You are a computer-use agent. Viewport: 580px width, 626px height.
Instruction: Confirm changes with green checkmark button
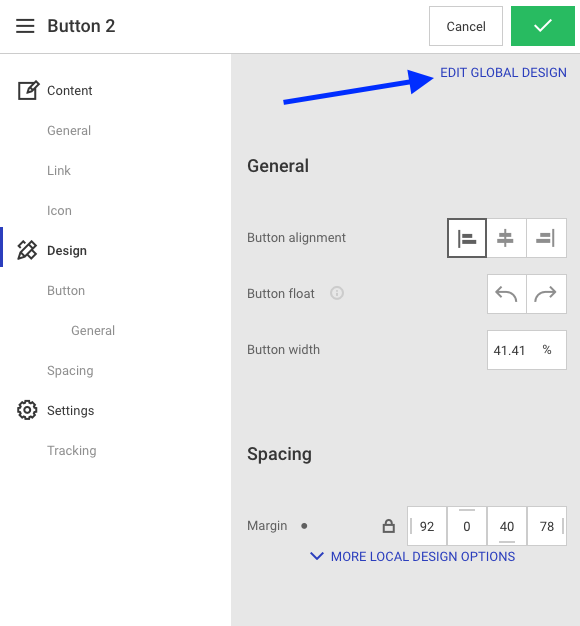pyautogui.click(x=543, y=26)
